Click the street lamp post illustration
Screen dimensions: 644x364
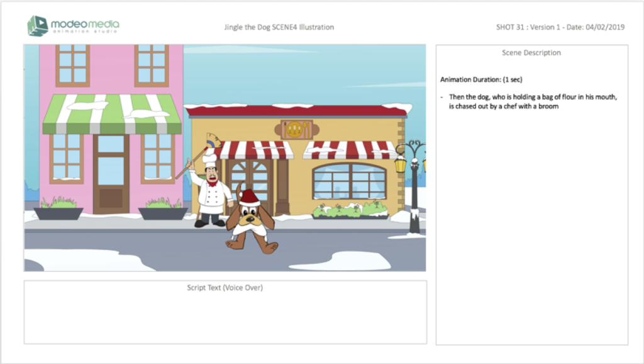(413, 188)
